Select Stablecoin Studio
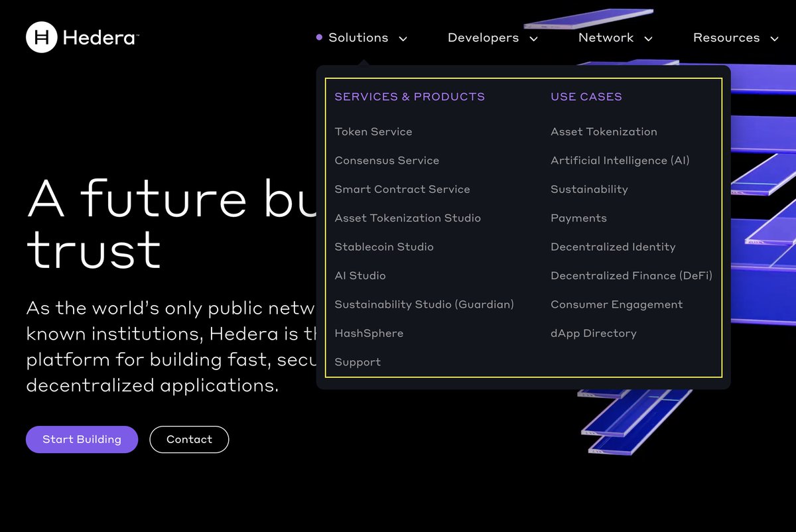The width and height of the screenshot is (796, 532). 384,247
